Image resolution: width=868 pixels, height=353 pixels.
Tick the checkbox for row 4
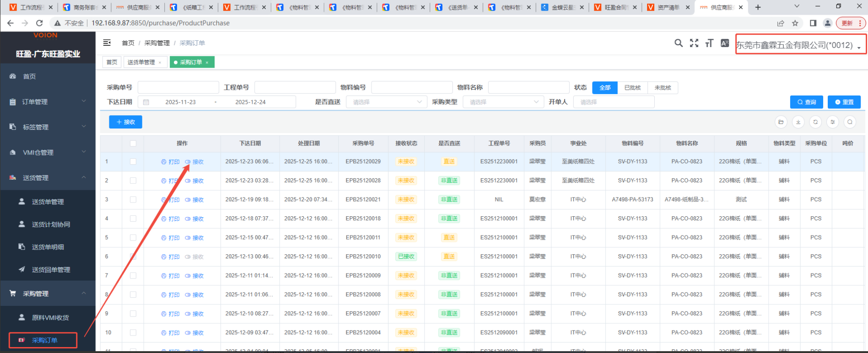point(133,219)
